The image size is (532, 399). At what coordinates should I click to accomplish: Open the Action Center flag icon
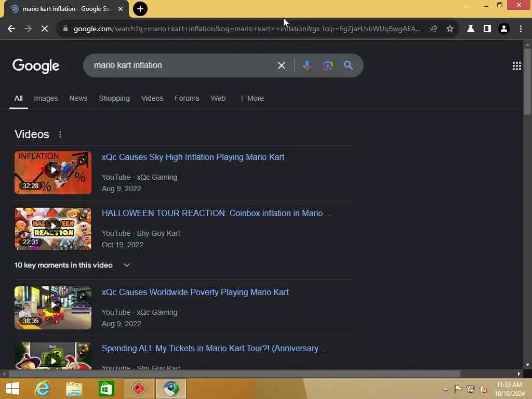coord(458,389)
